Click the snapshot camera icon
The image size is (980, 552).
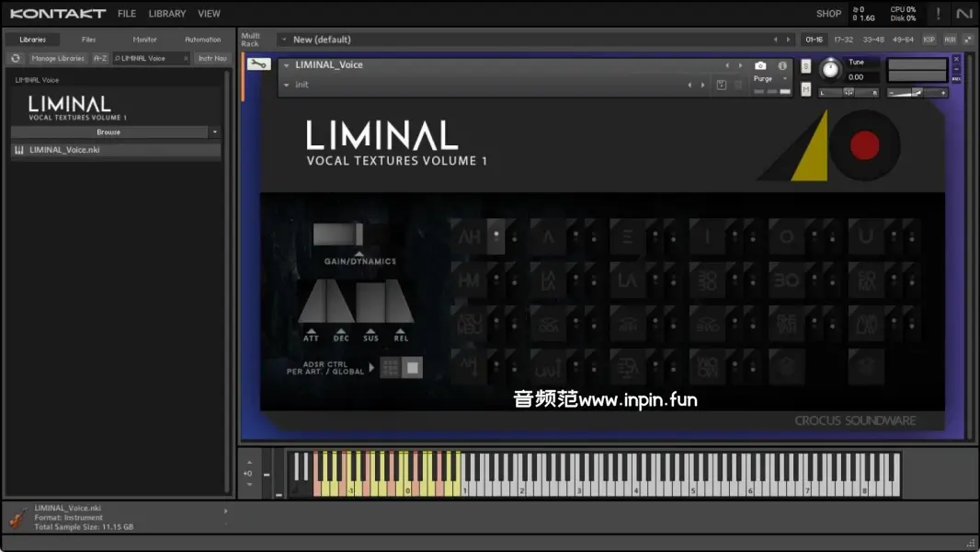[760, 65]
